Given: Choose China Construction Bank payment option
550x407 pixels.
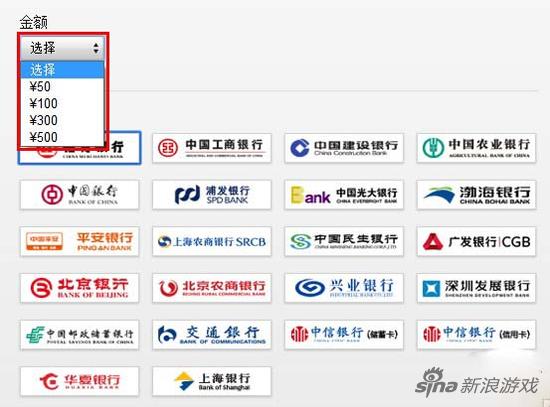Looking at the screenshot, I should coord(344,148).
